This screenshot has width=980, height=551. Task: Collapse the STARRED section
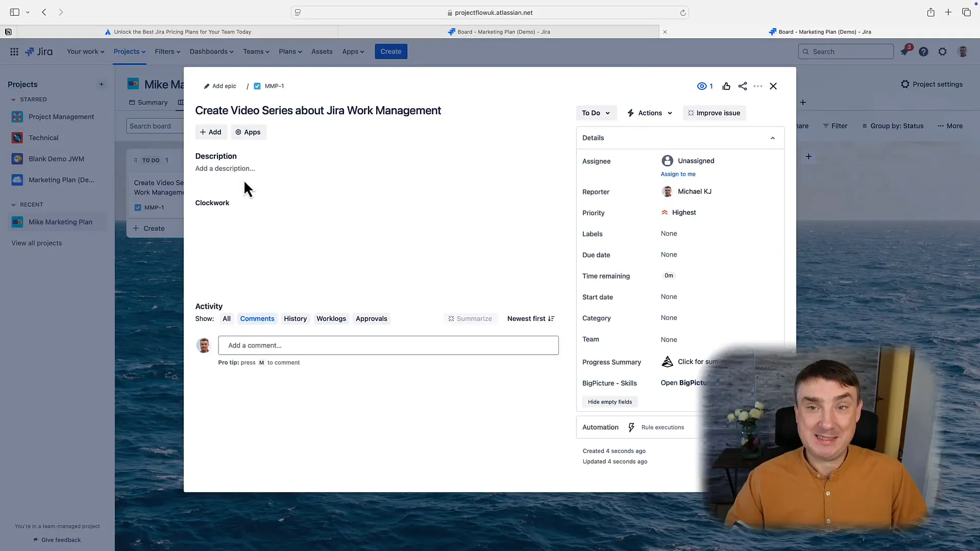[x=13, y=99]
